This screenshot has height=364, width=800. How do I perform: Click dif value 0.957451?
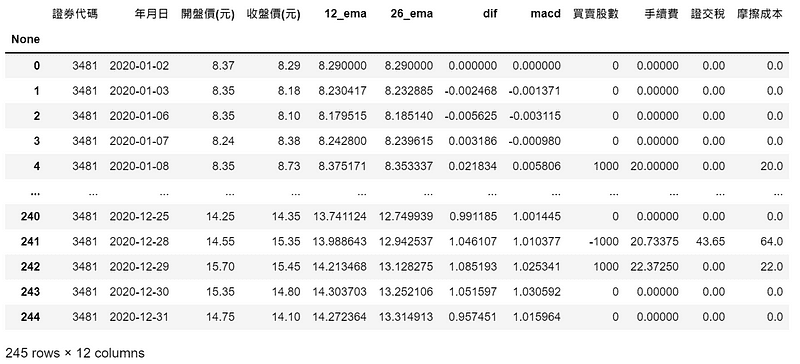tap(472, 317)
